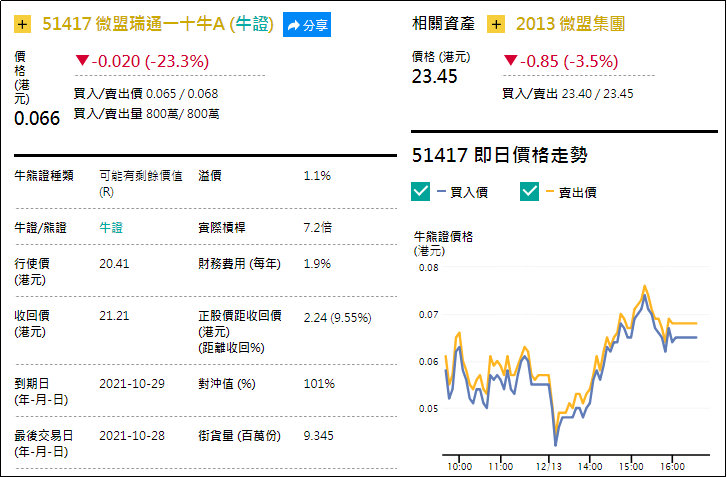
Task: Click the 0.08 label on chart y-axis
Action: coord(428,267)
